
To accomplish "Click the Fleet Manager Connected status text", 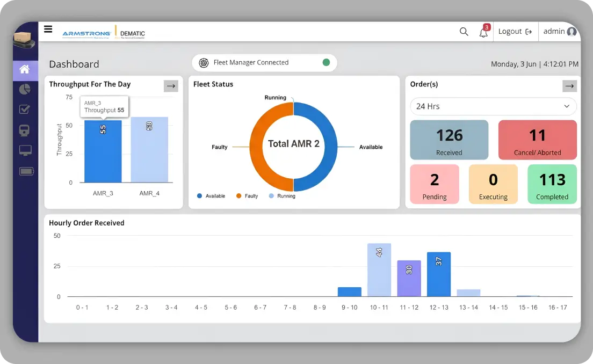I will [251, 62].
